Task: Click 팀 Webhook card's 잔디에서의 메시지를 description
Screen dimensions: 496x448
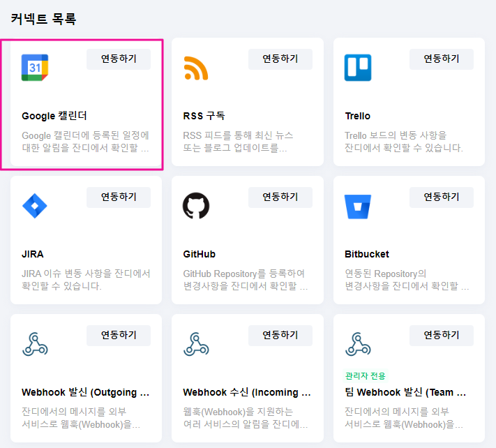Action: tap(404, 418)
